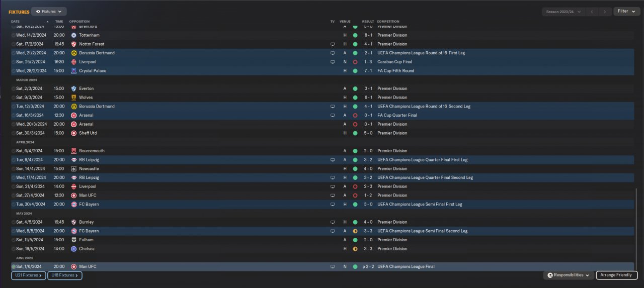This screenshot has height=288, width=644.
Task: Click the Everton club badge icon
Action: [74, 88]
